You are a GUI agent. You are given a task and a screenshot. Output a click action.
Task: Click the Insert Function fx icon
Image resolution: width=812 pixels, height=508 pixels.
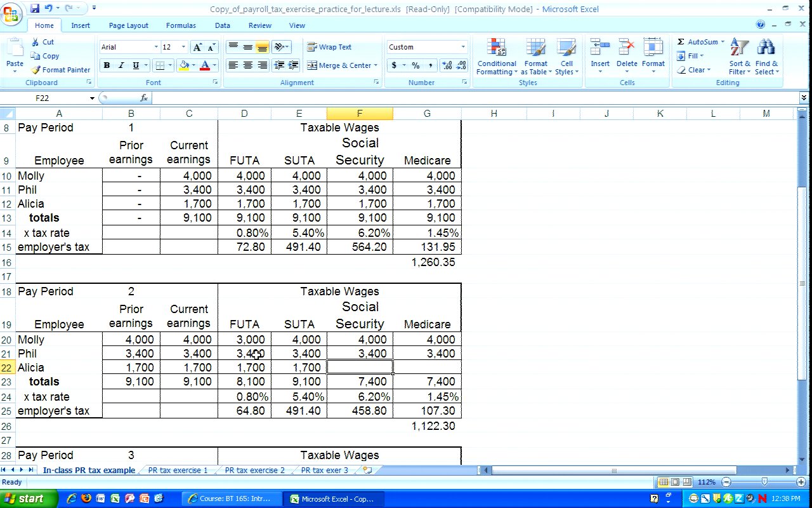[x=144, y=98]
